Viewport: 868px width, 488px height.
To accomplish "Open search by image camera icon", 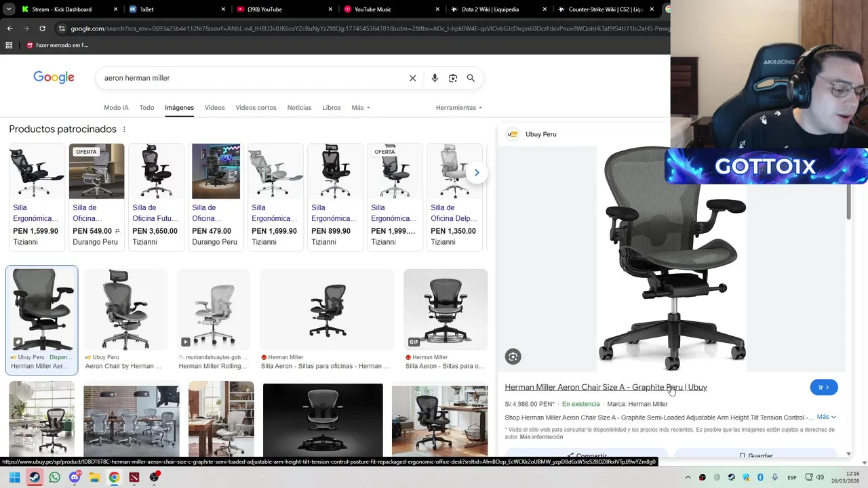I will click(x=453, y=78).
